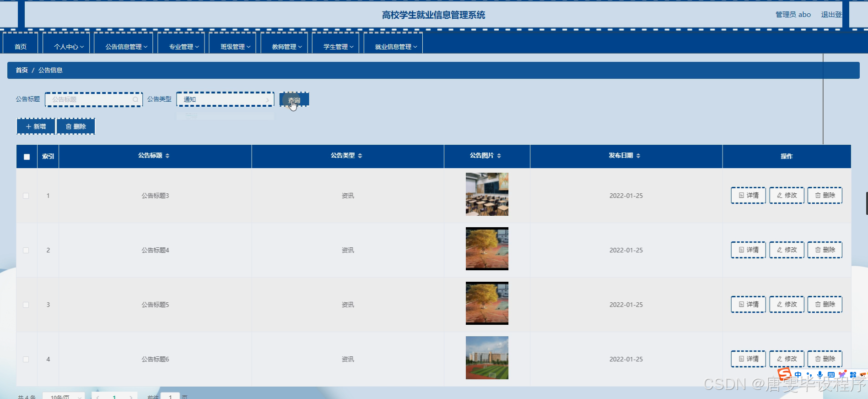Click the search magnifier icon in 公告标题 field

tap(135, 99)
